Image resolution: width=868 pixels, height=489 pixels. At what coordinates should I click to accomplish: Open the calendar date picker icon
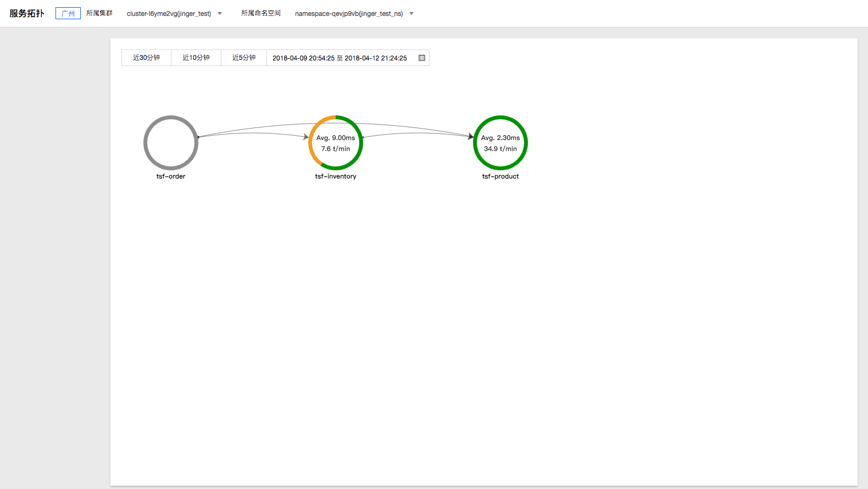(x=422, y=58)
